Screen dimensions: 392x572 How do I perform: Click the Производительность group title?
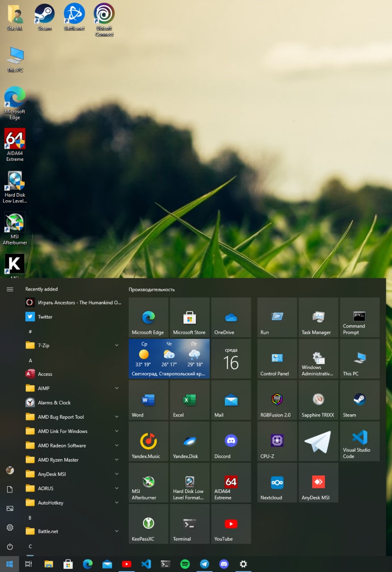pos(152,290)
